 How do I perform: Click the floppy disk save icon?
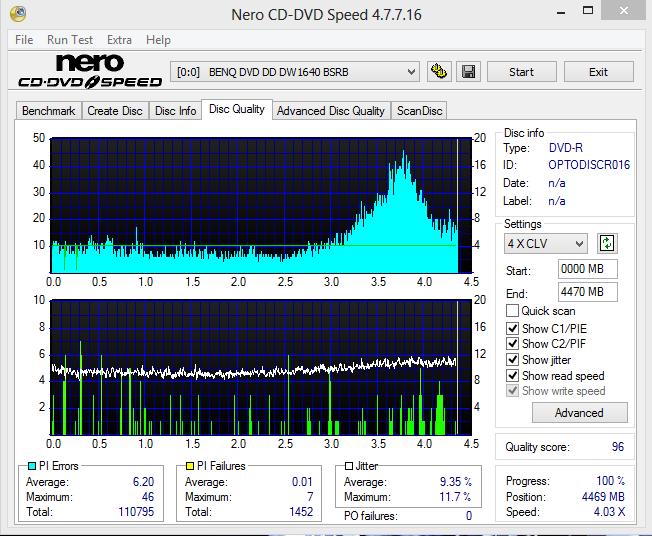(469, 72)
